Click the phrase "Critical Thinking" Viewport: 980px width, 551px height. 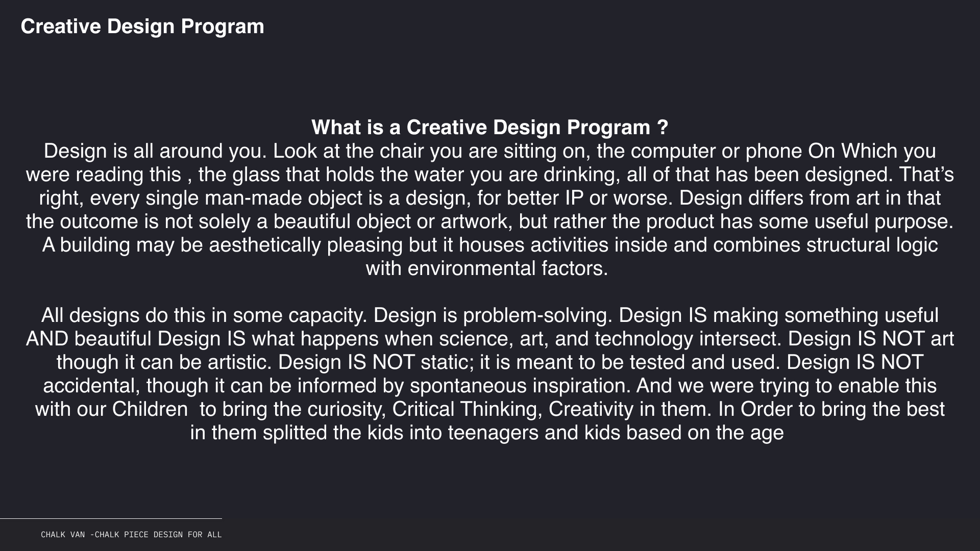[x=467, y=409]
